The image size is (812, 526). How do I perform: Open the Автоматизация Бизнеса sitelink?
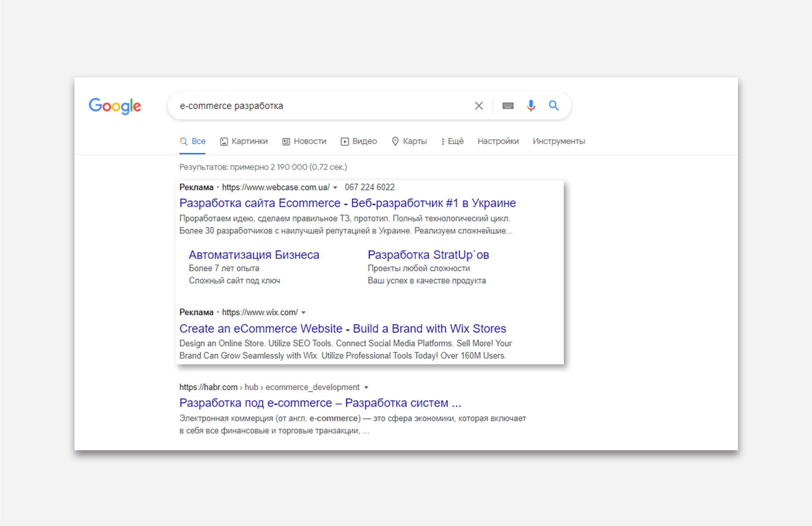point(254,255)
